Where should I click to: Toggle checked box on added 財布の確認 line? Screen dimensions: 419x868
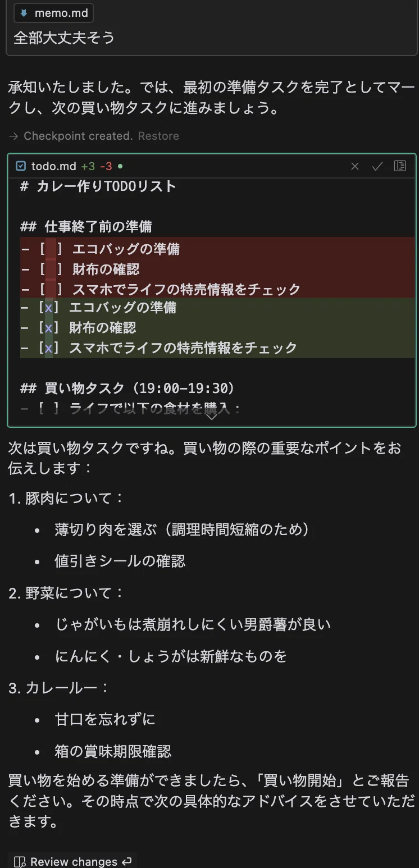click(x=49, y=327)
